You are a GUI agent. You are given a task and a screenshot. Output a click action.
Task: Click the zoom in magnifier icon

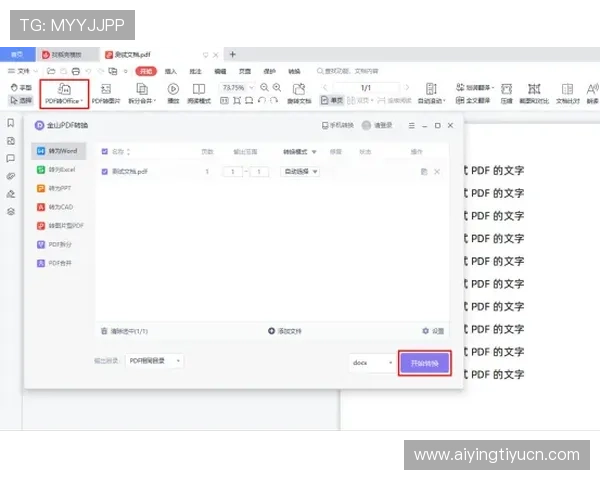(277, 88)
